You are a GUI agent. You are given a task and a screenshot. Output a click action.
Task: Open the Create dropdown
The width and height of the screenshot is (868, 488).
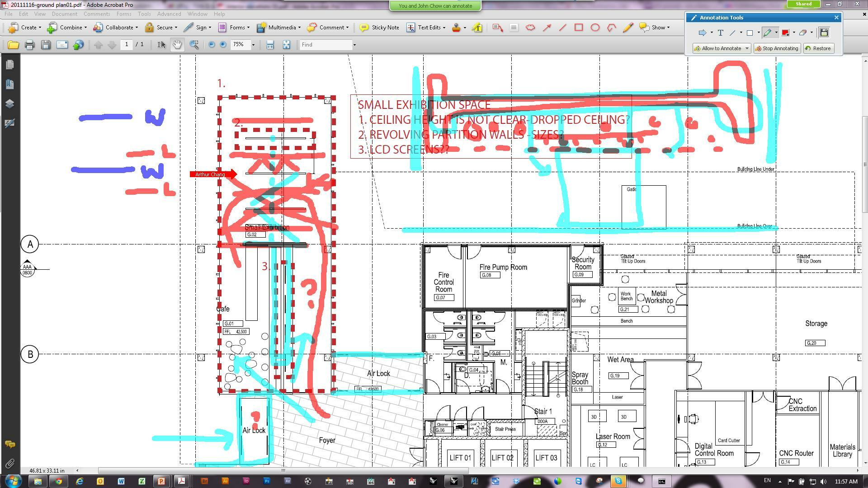(x=25, y=28)
